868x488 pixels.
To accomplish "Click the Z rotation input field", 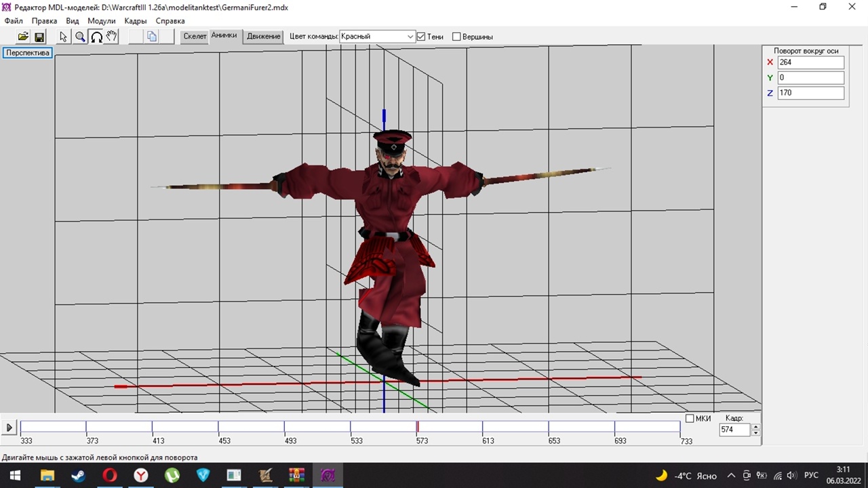I will 810,93.
